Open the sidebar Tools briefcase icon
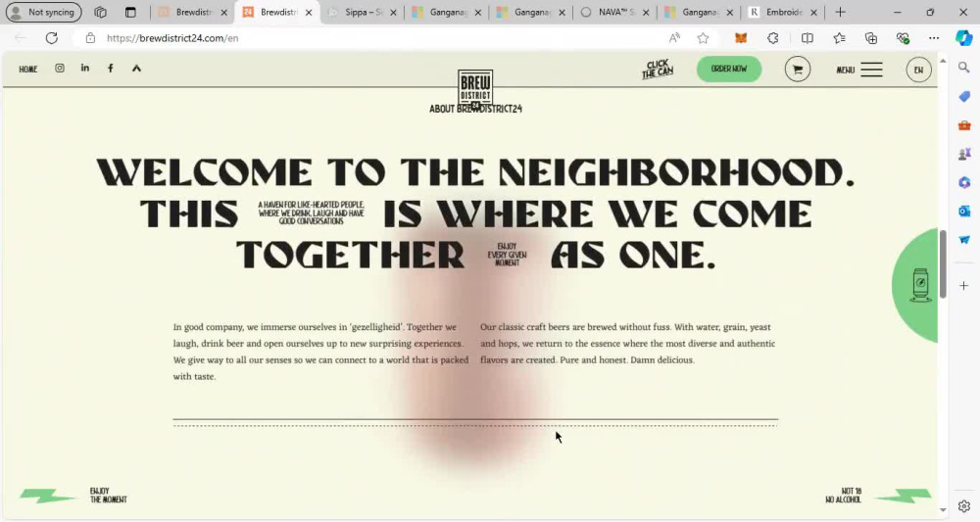Image resolution: width=980 pixels, height=522 pixels. [963, 125]
